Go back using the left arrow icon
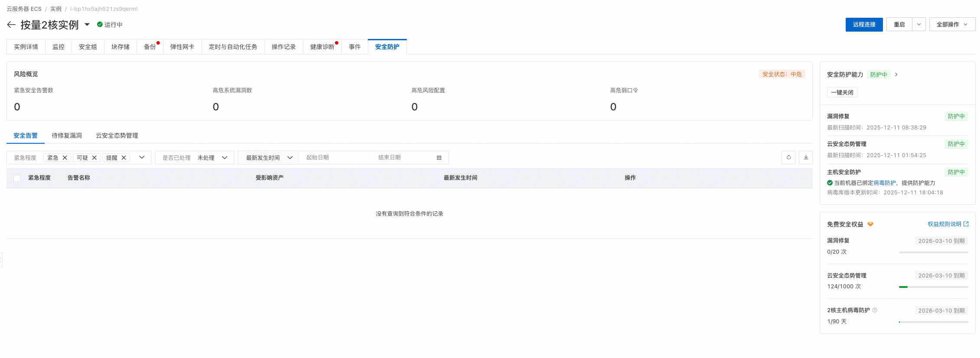This screenshot has height=358, width=980. 11,25
